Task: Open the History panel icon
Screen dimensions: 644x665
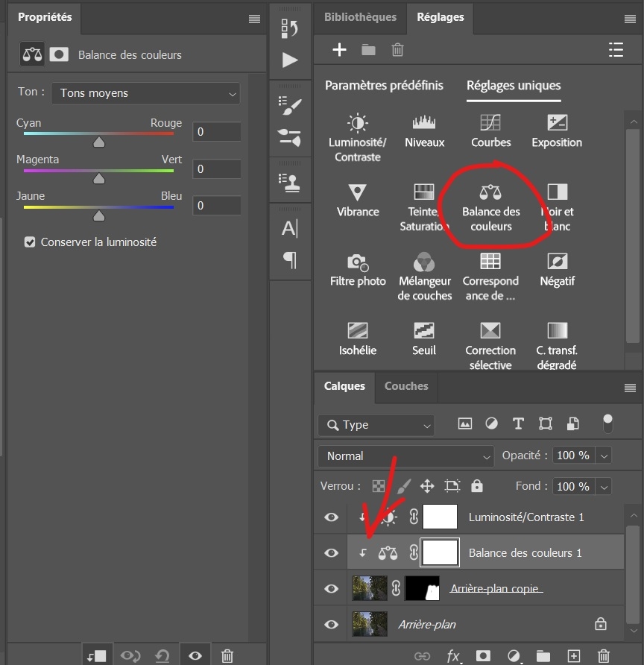Action: pos(289,29)
